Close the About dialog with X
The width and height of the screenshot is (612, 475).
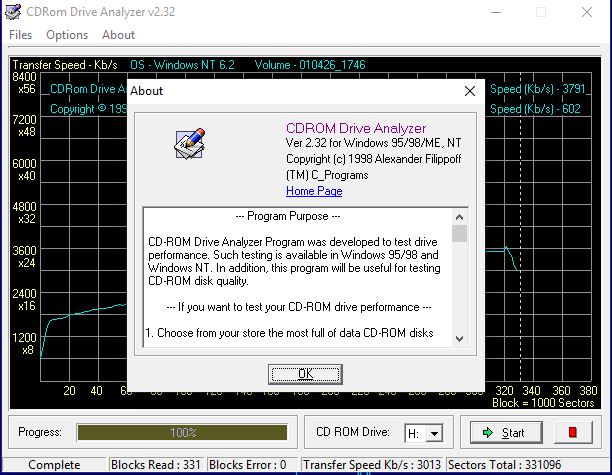coord(470,91)
